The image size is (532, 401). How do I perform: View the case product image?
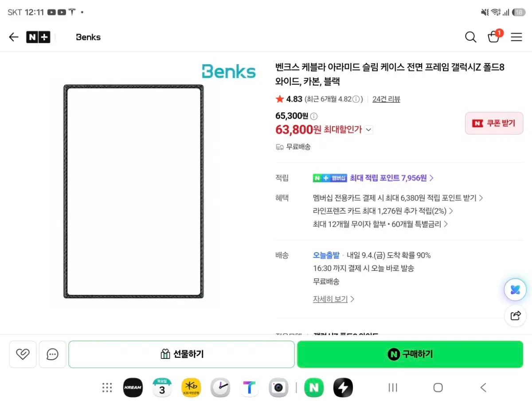pos(133,191)
